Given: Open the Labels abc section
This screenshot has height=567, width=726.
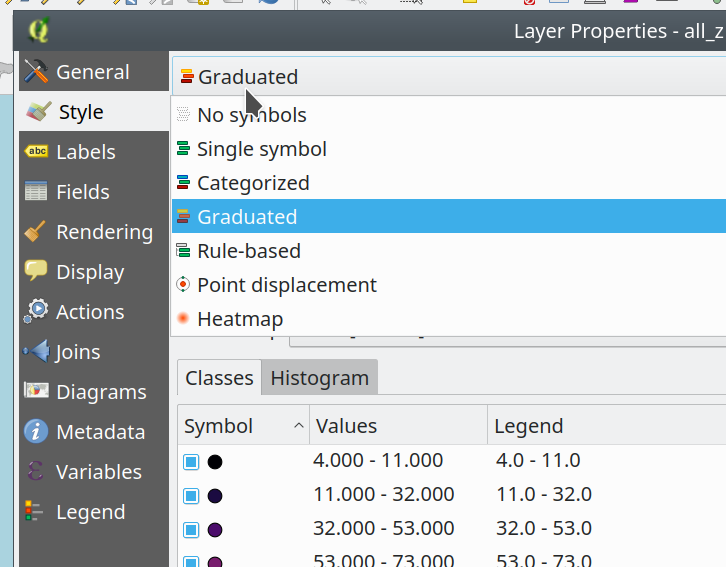Looking at the screenshot, I should tap(94, 152).
